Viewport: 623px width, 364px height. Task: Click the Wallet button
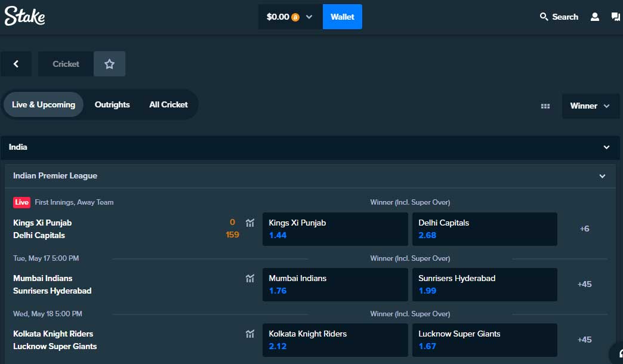point(342,17)
